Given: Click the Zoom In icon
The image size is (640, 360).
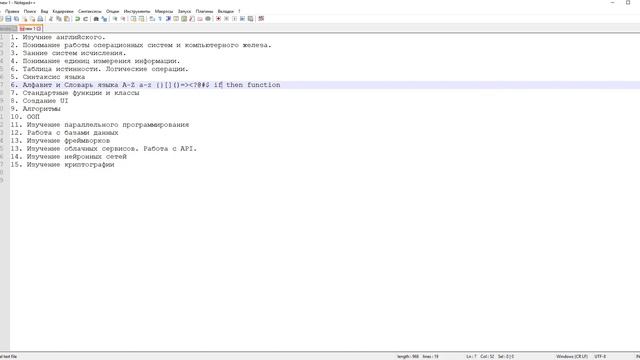Looking at the screenshot, I should pos(115,19).
